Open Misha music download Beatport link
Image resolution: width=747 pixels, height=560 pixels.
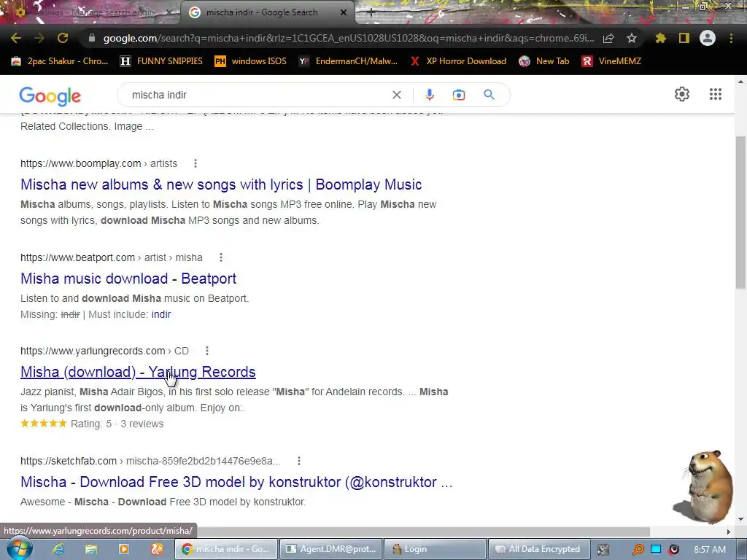pos(128,278)
